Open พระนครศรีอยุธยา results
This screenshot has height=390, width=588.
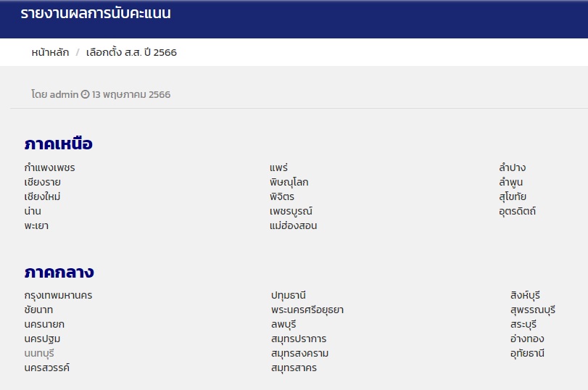coord(307,310)
